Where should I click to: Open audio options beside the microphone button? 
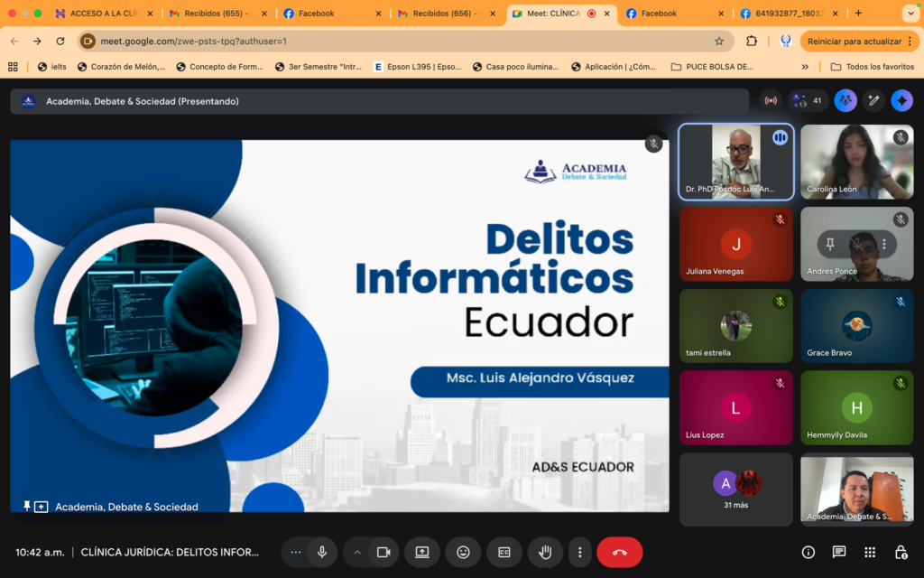coord(295,552)
